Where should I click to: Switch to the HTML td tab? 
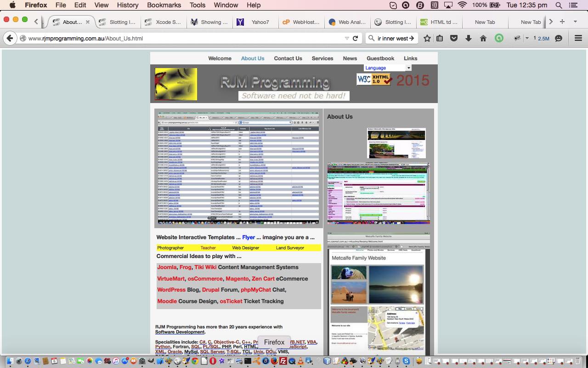coord(439,22)
